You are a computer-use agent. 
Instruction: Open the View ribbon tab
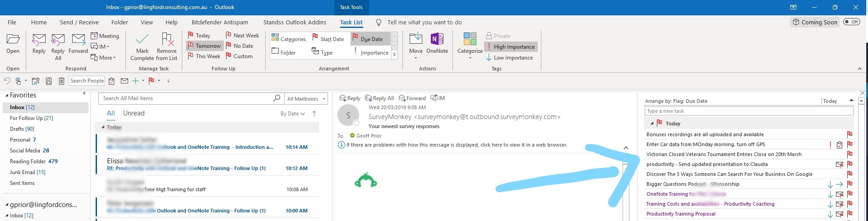click(147, 22)
